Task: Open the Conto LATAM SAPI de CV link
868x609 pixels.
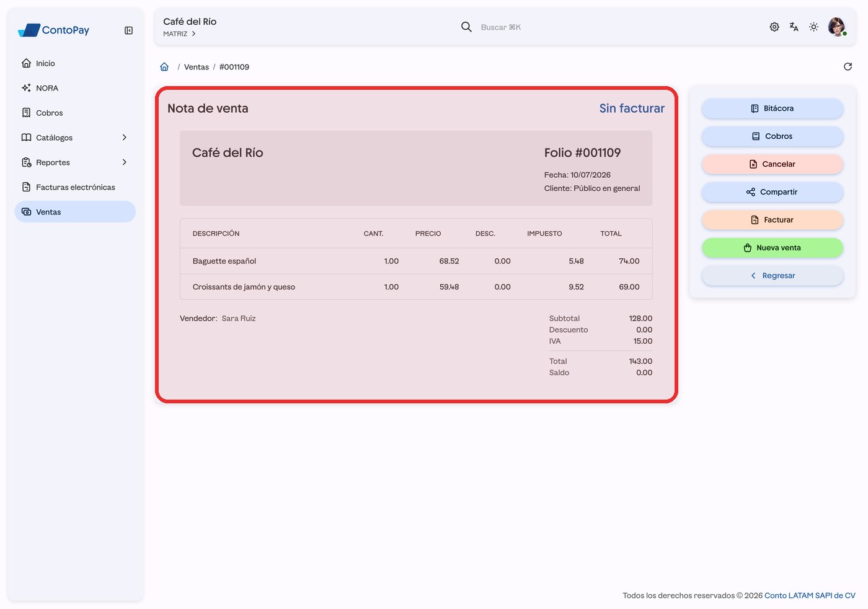Action: point(810,595)
